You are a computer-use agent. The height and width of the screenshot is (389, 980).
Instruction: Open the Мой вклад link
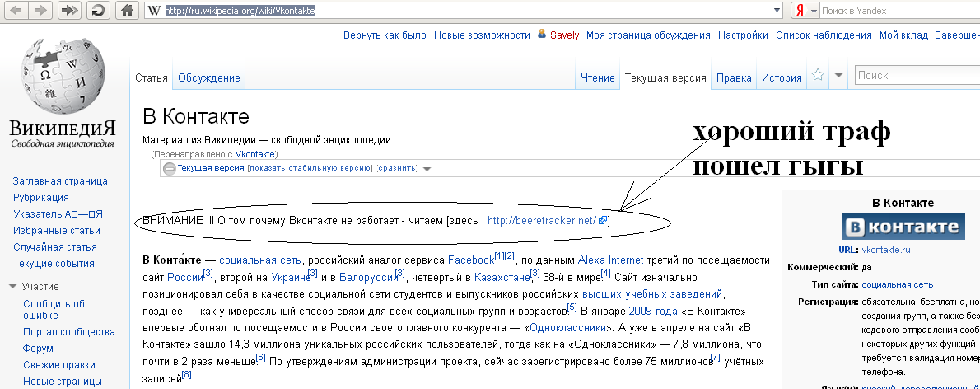point(903,35)
